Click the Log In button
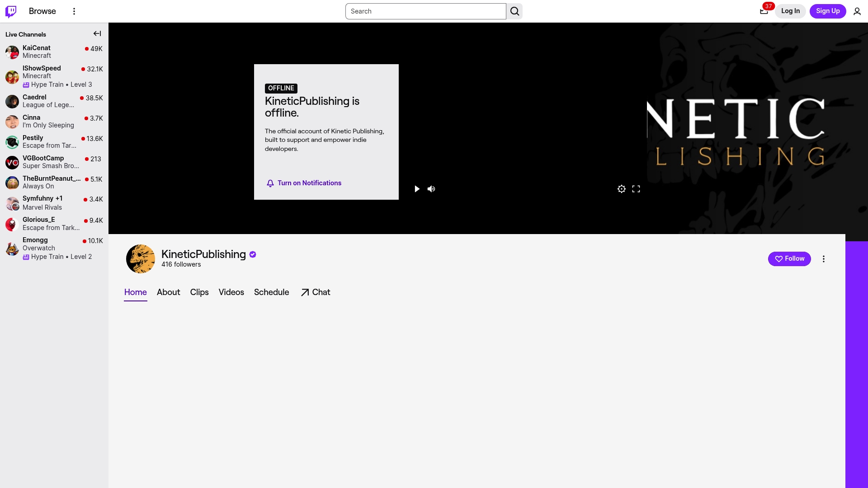The image size is (868, 488). point(791,11)
